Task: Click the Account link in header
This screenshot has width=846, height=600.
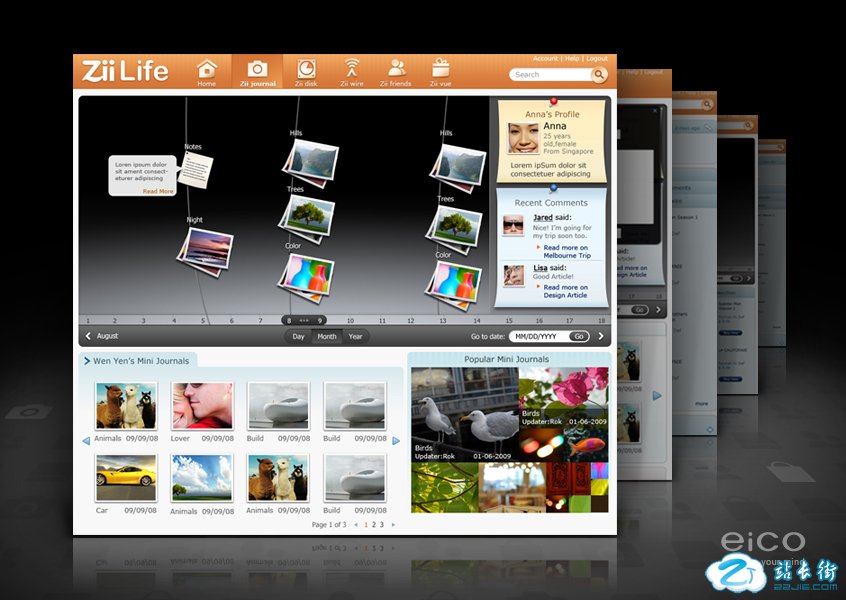Action: pyautogui.click(x=545, y=59)
